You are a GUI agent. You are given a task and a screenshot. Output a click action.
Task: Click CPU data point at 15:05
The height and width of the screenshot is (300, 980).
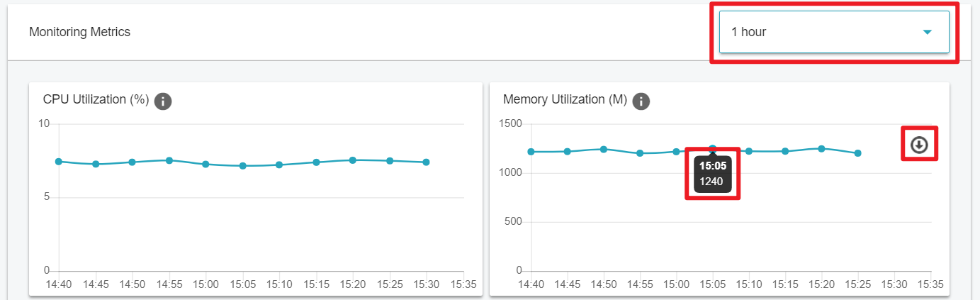click(242, 166)
